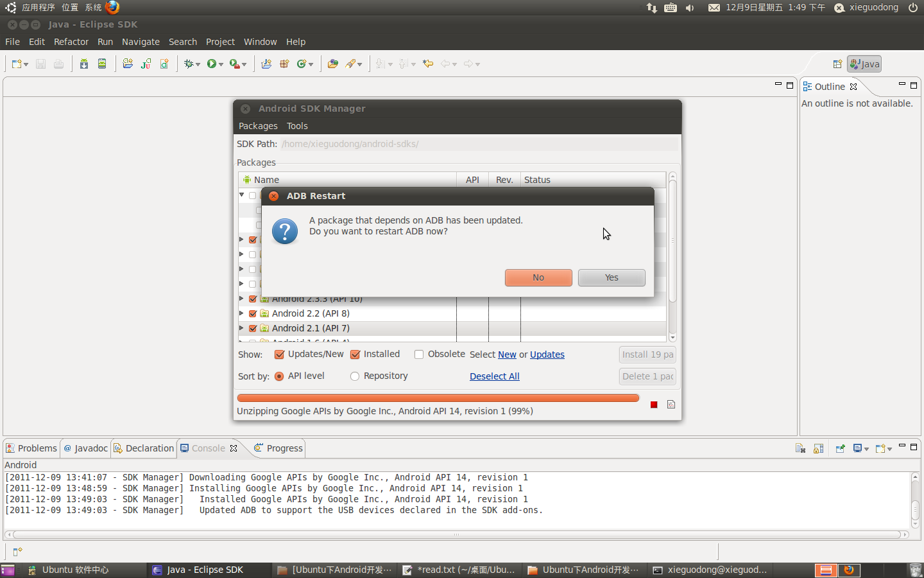Uncheck the Android 2.1 (API 7) checkbox
Image resolution: width=924 pixels, height=578 pixels.
point(253,329)
